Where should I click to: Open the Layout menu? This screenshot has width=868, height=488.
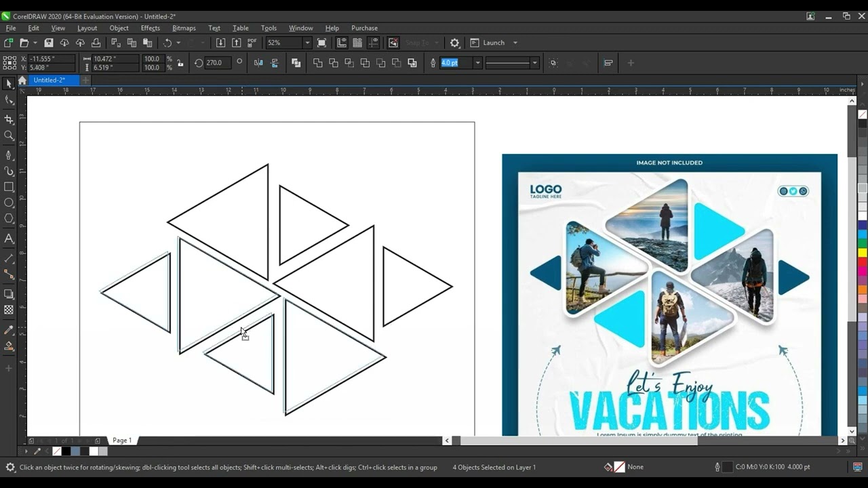[x=87, y=28]
